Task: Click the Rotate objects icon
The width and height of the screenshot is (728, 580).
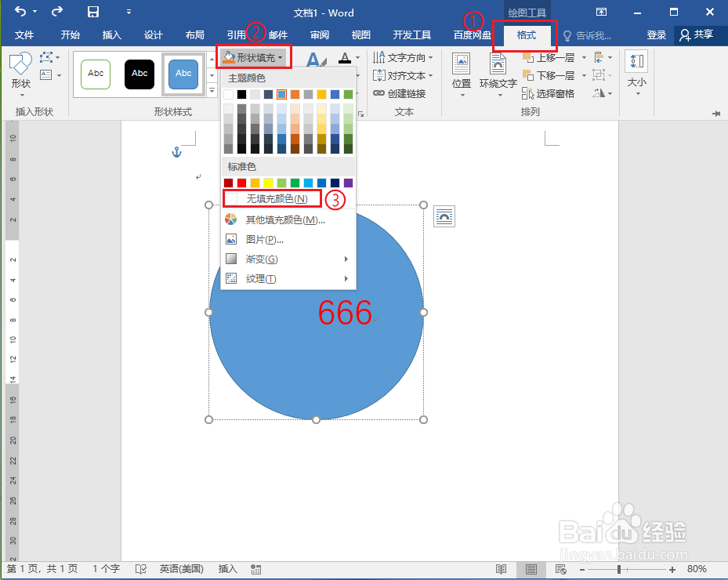Action: click(x=599, y=93)
